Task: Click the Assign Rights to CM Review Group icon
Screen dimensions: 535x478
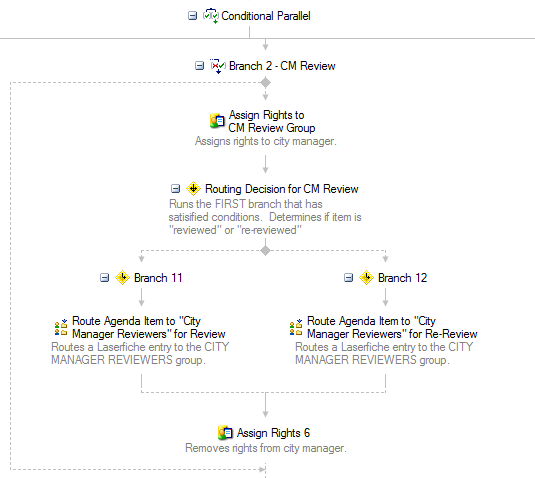Action: tap(217, 121)
